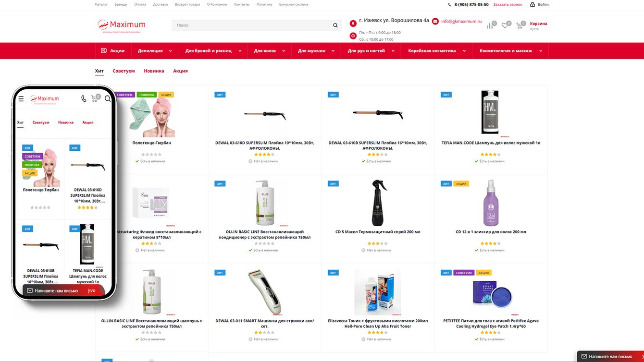Viewport: 644px width, 362px height.
Task: Switch to the Новинка tab
Action: pyautogui.click(x=154, y=71)
